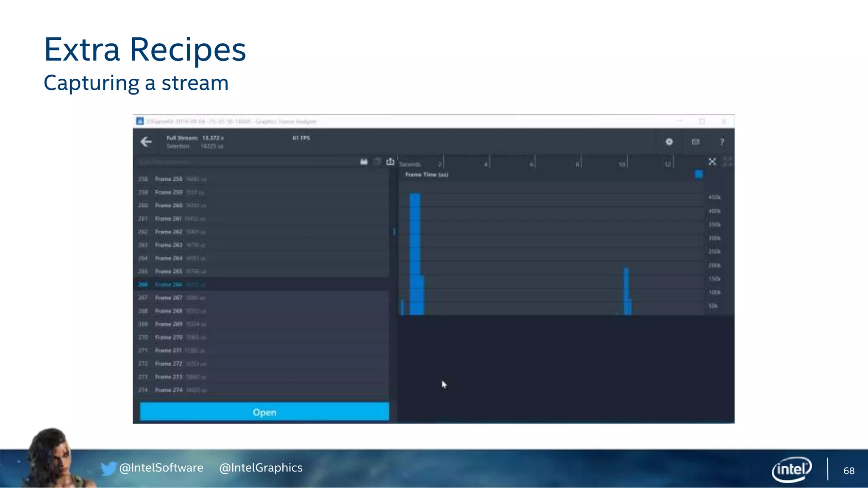Select Frame 262 in the list
Screen dimensions: 868x488
(261, 232)
